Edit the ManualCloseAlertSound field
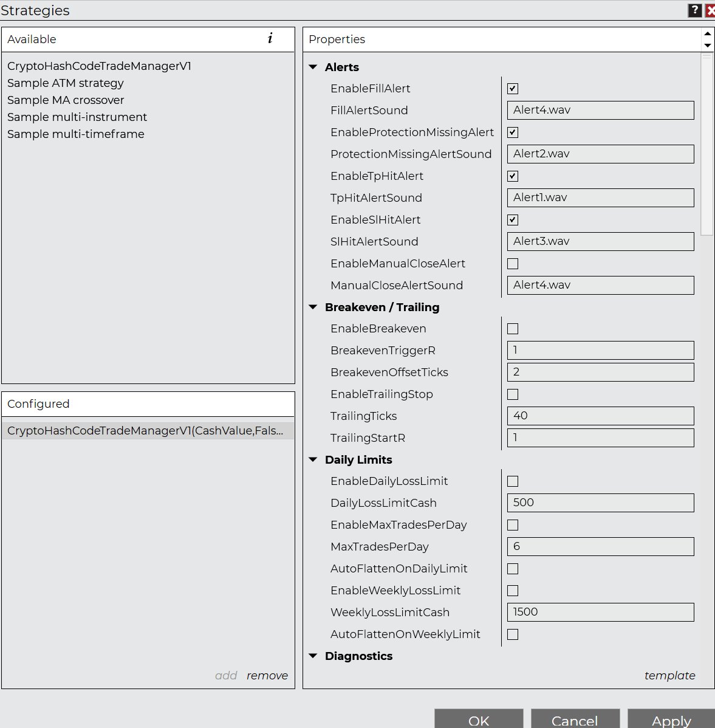This screenshot has height=728, width=715. [600, 285]
